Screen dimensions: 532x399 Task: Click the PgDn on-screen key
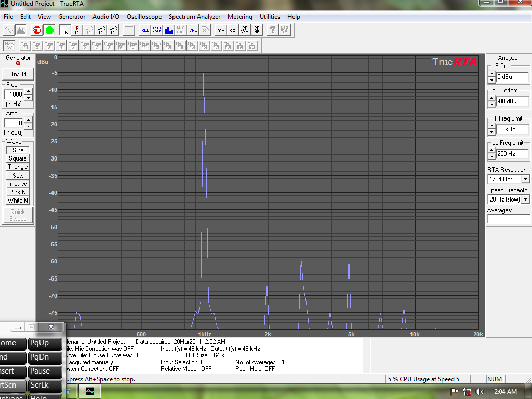pos(45,357)
